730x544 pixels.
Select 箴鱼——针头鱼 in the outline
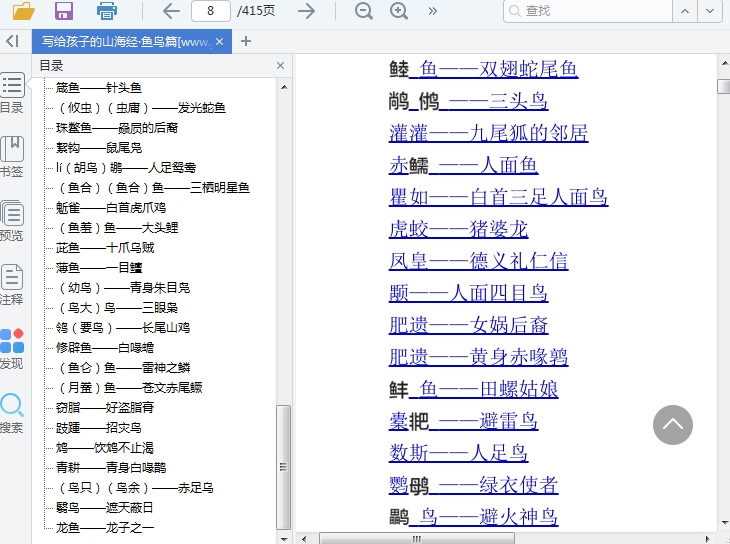[99, 88]
